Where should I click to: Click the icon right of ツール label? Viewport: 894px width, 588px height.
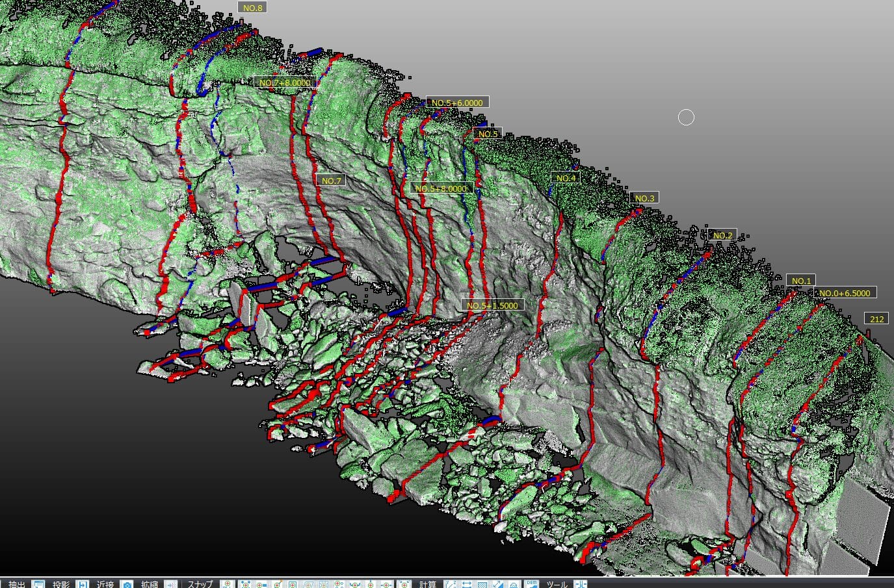tap(580, 584)
